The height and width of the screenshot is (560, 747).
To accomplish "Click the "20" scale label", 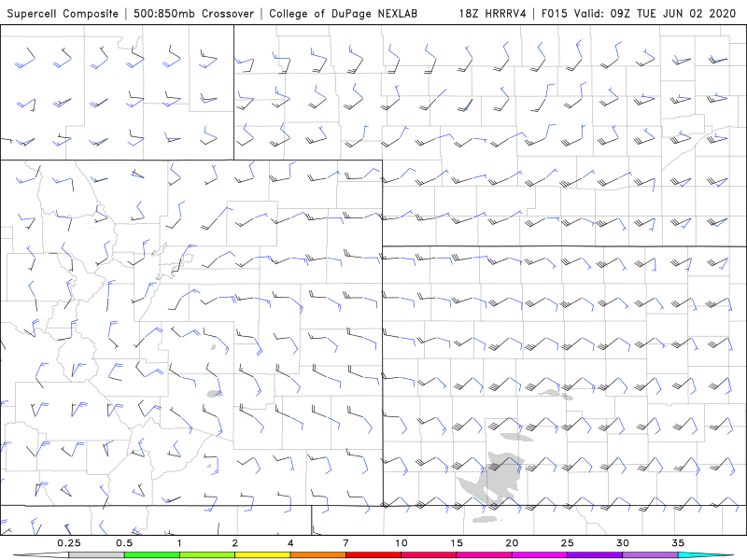I will pyautogui.click(x=512, y=543).
